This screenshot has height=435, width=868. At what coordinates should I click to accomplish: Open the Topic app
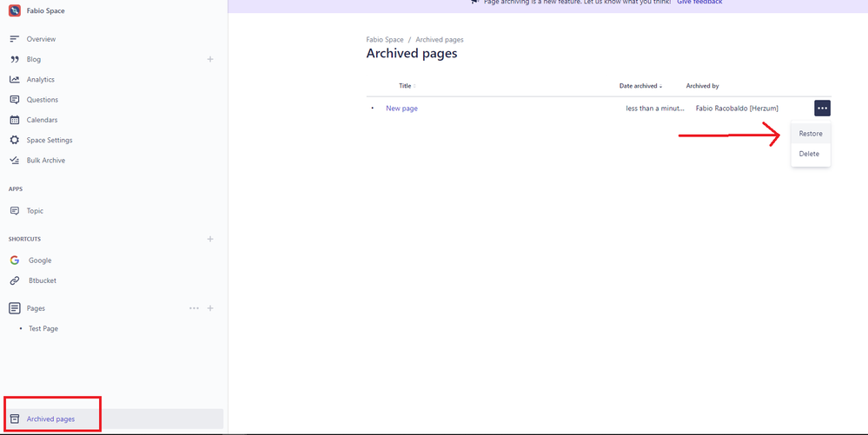pyautogui.click(x=35, y=211)
